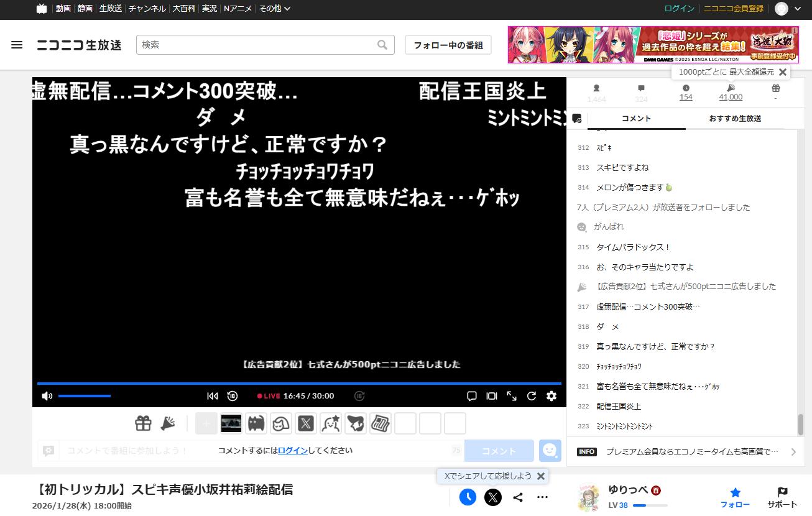Click the フォロー中の番組 button
812x516 pixels.
point(448,45)
